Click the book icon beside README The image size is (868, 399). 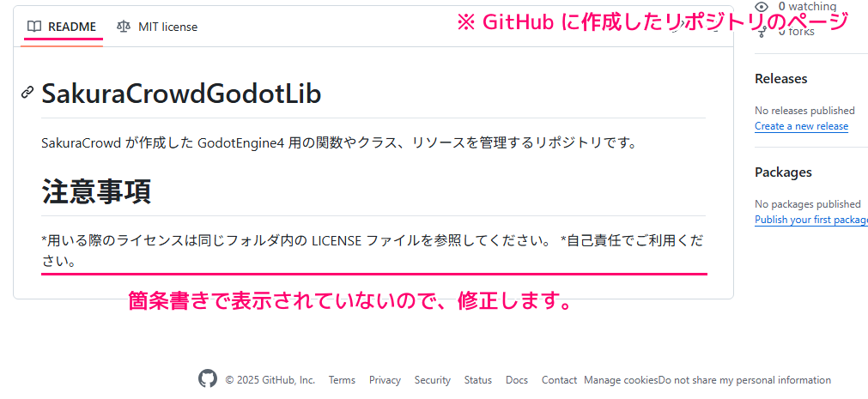point(34,27)
